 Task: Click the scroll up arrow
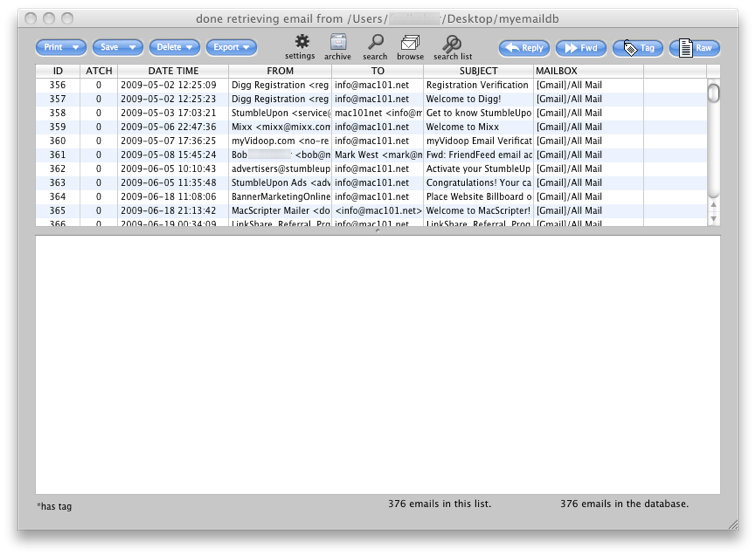click(714, 204)
